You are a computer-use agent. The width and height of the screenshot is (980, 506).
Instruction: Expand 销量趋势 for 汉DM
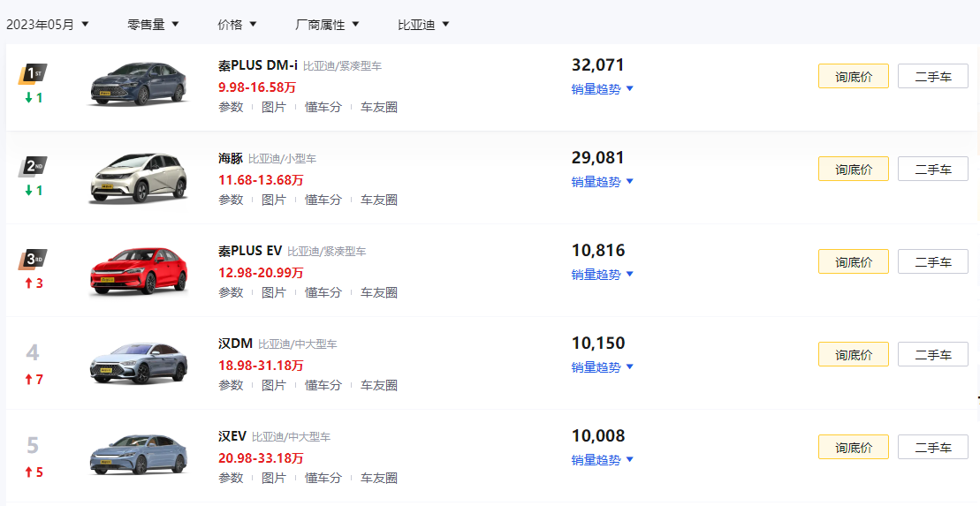603,366
